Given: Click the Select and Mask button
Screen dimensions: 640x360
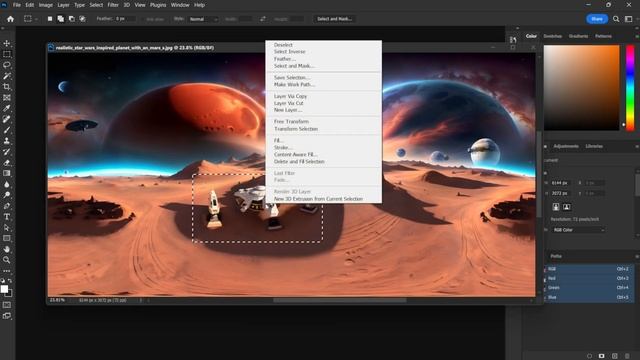Looking at the screenshot, I should [334, 19].
